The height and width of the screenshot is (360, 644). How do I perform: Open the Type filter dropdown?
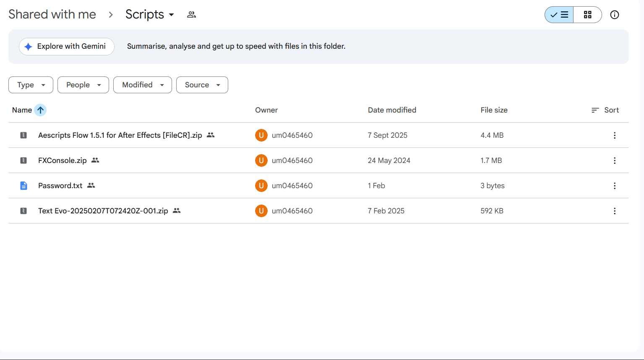click(x=31, y=84)
